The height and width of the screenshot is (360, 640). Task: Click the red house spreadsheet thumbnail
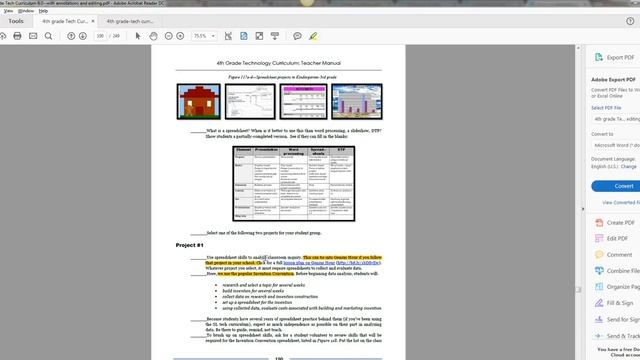point(198,101)
